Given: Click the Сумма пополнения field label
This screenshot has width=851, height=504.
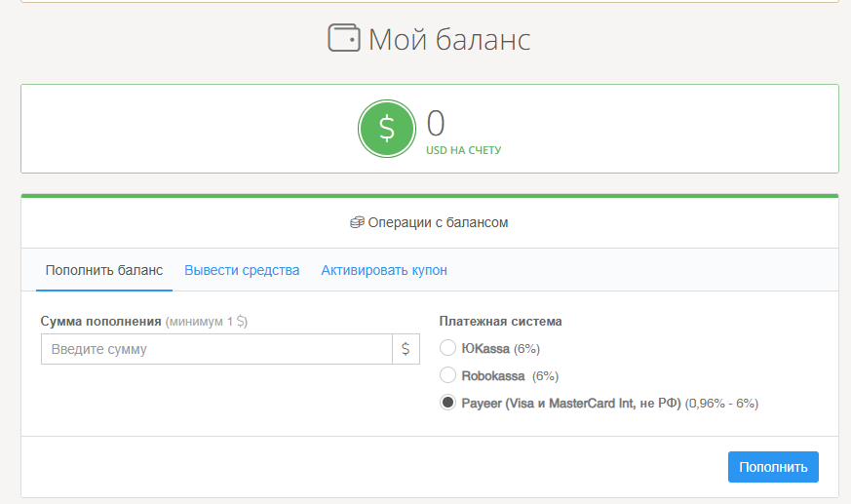Looking at the screenshot, I should [101, 321].
